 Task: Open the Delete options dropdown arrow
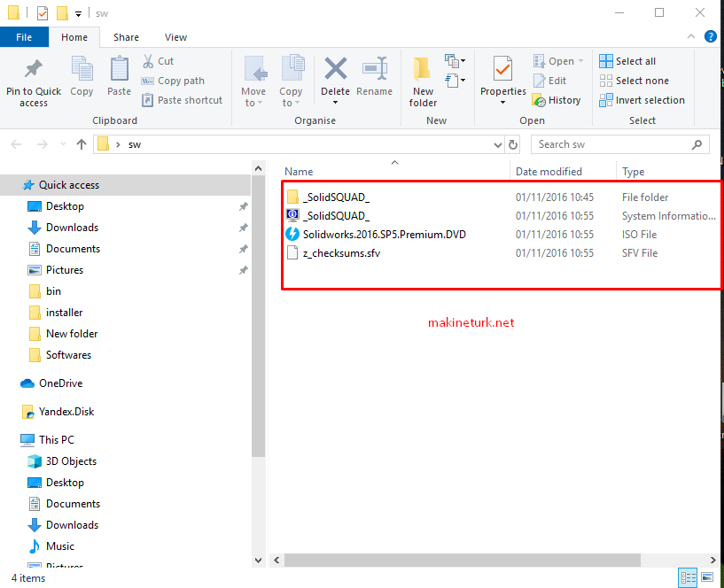(335, 103)
